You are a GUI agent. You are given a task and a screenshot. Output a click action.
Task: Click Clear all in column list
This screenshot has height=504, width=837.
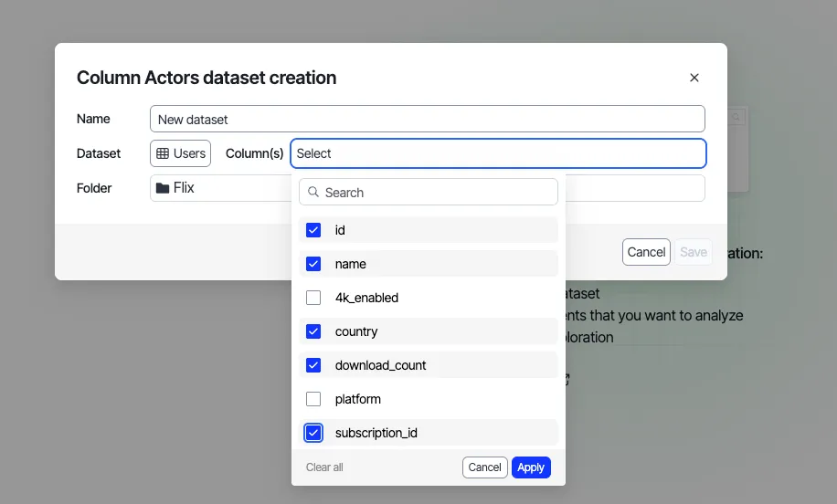(x=324, y=467)
